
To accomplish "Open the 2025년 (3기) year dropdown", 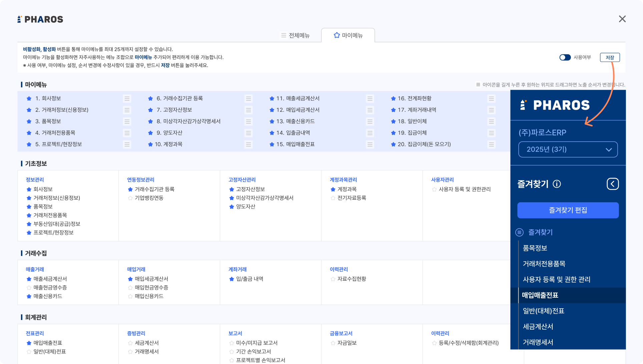I will (568, 149).
